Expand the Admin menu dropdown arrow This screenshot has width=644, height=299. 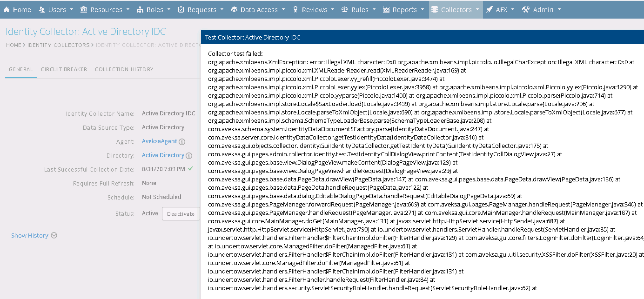pyautogui.click(x=559, y=10)
